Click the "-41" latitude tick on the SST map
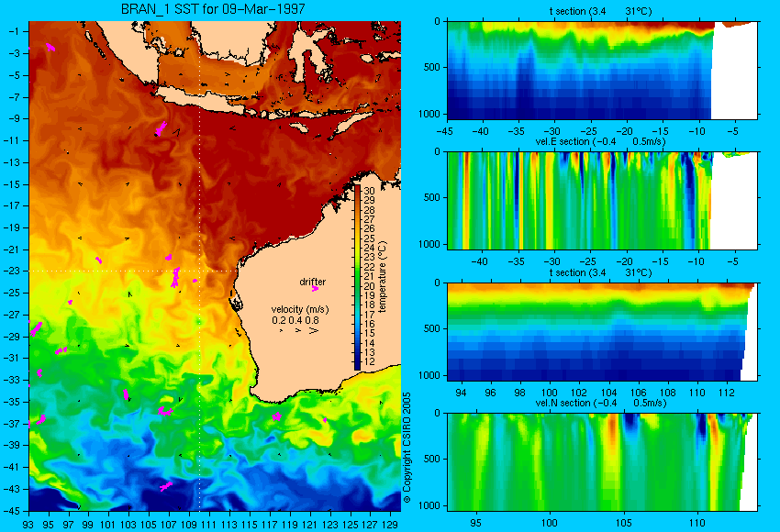Screen dimensions: 780x532 click(x=13, y=467)
